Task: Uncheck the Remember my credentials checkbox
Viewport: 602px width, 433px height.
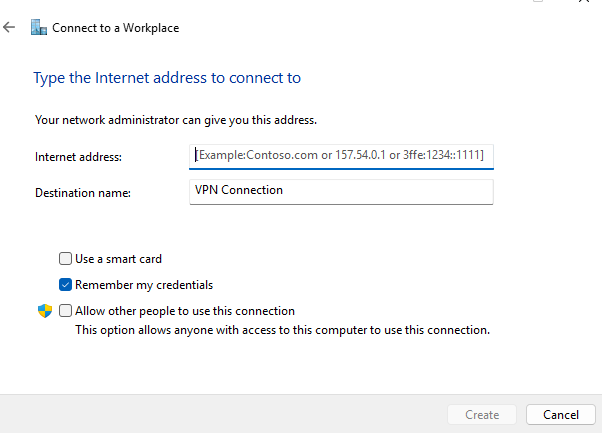Action: (x=66, y=285)
